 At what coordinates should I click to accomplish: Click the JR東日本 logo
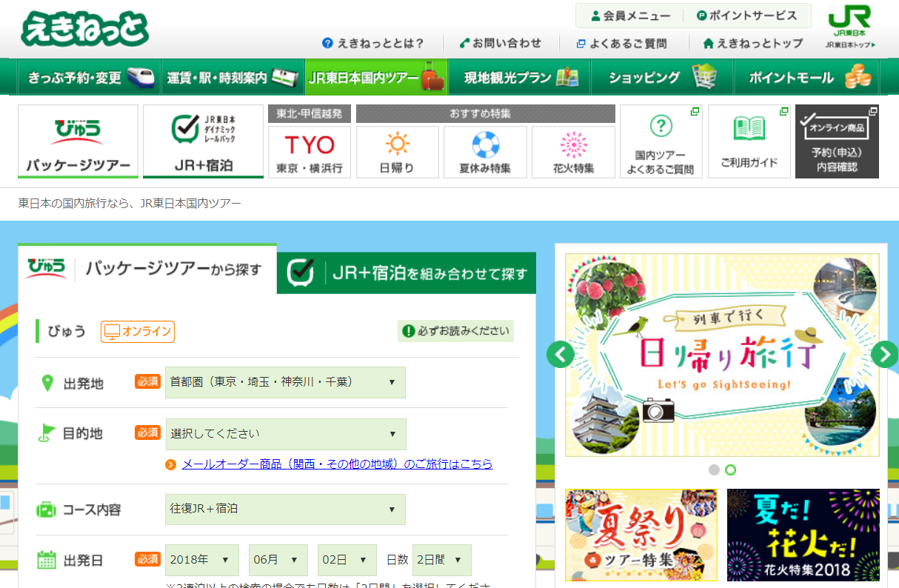(x=850, y=27)
